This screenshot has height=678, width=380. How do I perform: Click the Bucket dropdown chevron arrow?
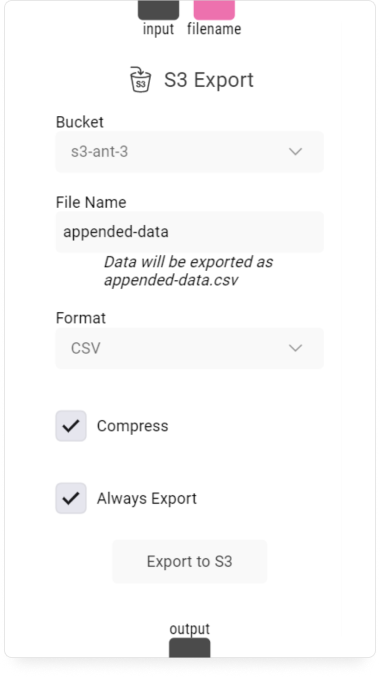295,152
